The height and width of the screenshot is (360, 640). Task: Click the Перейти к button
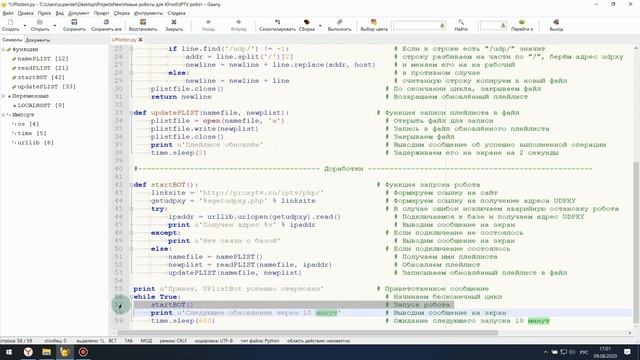[522, 25]
